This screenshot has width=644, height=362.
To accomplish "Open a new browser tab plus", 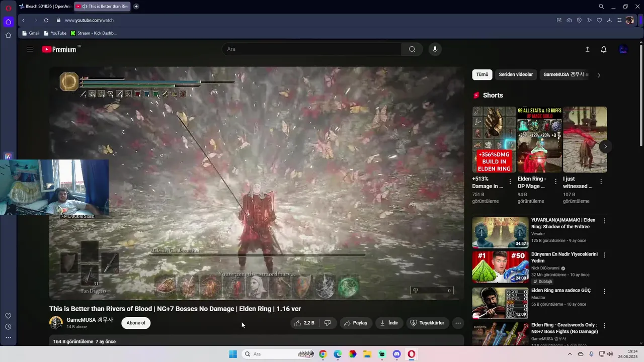I will coord(136,7).
